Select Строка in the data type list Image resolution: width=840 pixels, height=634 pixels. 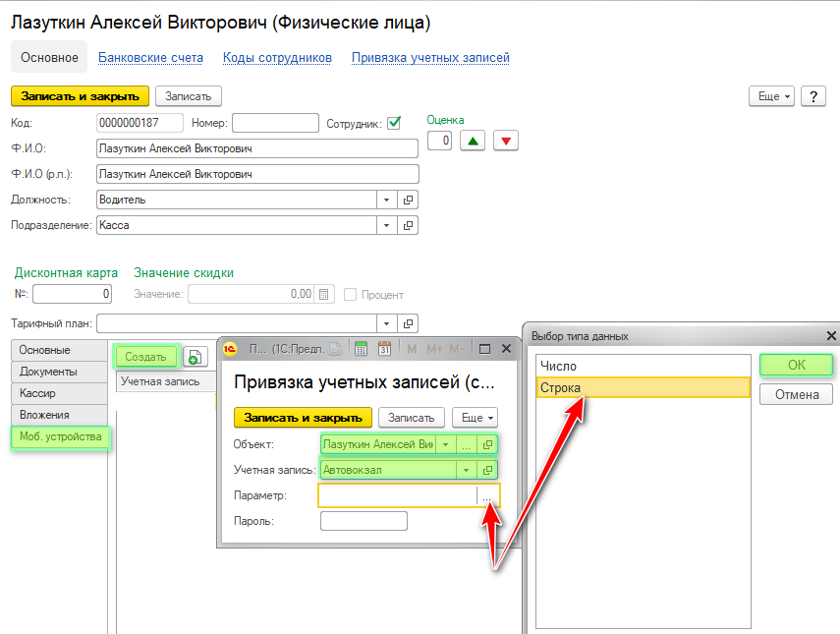pyautogui.click(x=644, y=388)
